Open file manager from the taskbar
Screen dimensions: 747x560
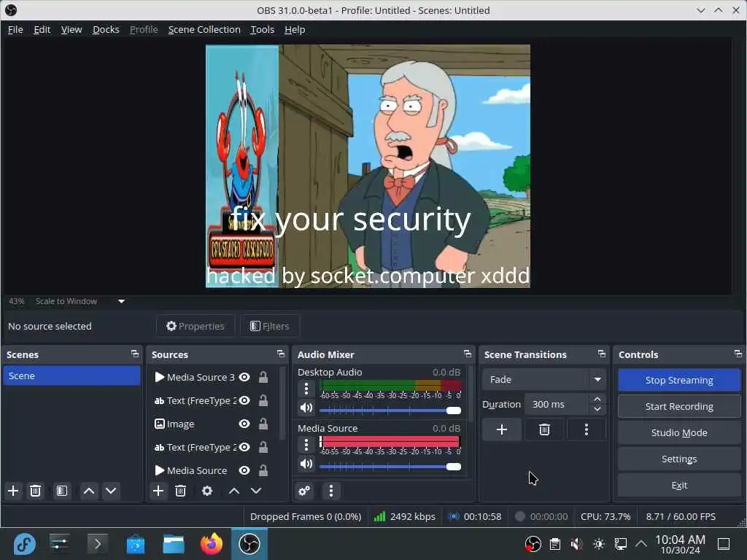tap(174, 544)
